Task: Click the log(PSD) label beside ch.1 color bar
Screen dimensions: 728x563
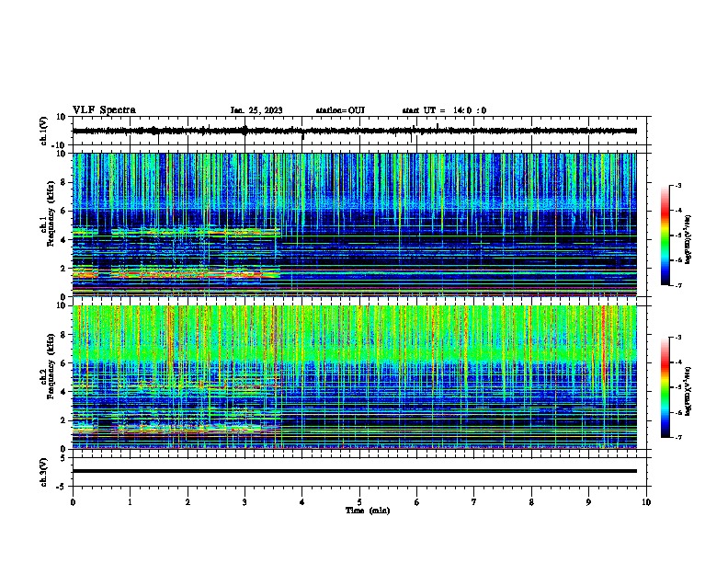Action: [688, 240]
